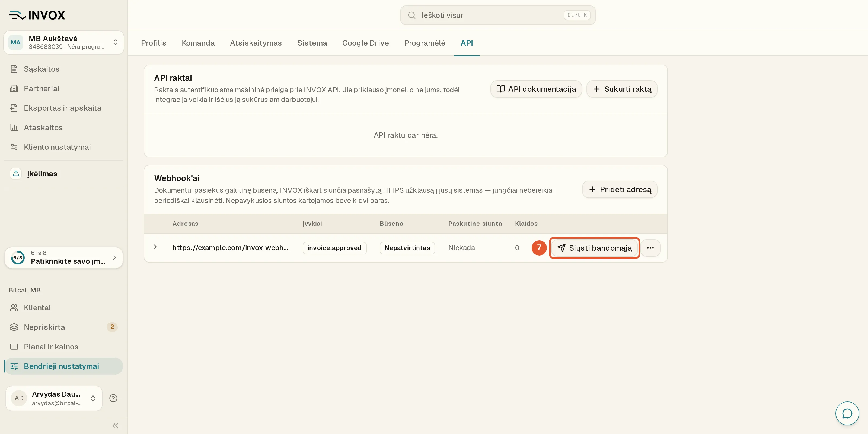The height and width of the screenshot is (434, 868).
Task: Click the 6/8 progress ring
Action: coord(18,258)
